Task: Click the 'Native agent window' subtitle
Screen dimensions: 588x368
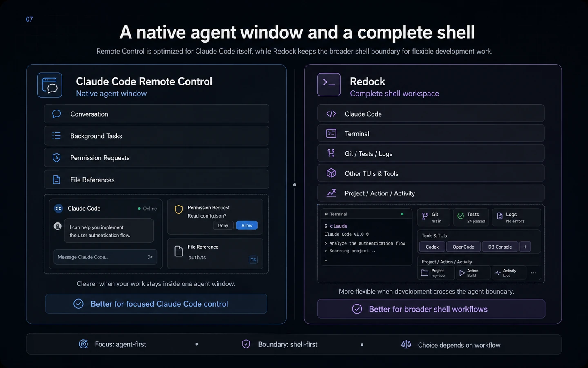Action: pos(111,93)
